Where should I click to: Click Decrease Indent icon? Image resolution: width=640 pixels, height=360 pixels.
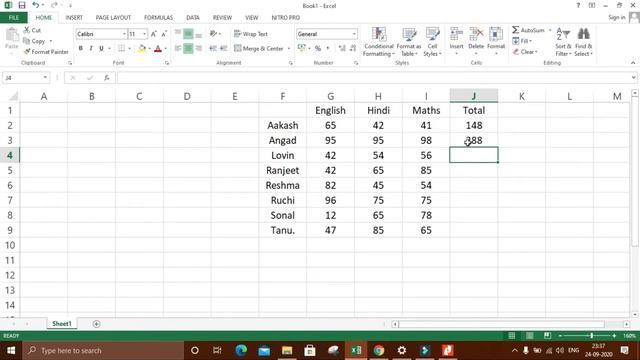213,49
